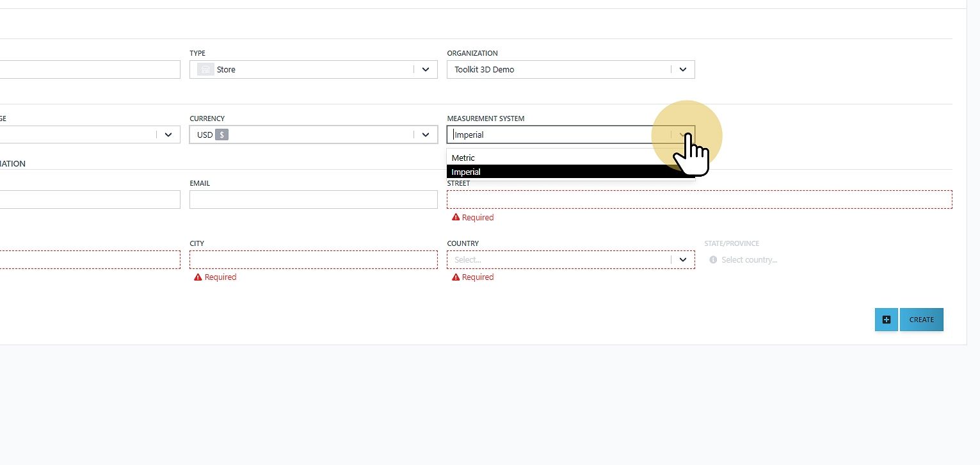Click the plus icon beside Create

point(886,320)
